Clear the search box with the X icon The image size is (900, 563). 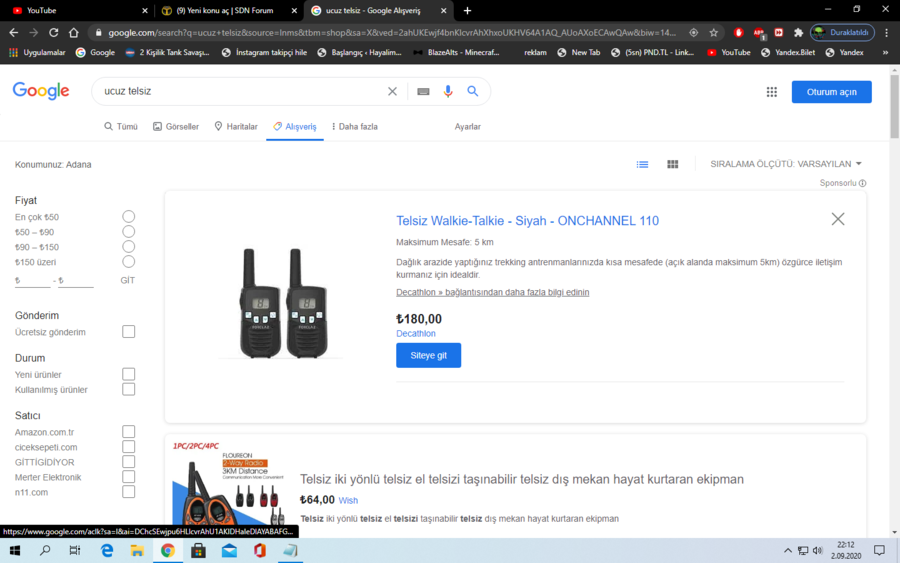click(x=392, y=91)
